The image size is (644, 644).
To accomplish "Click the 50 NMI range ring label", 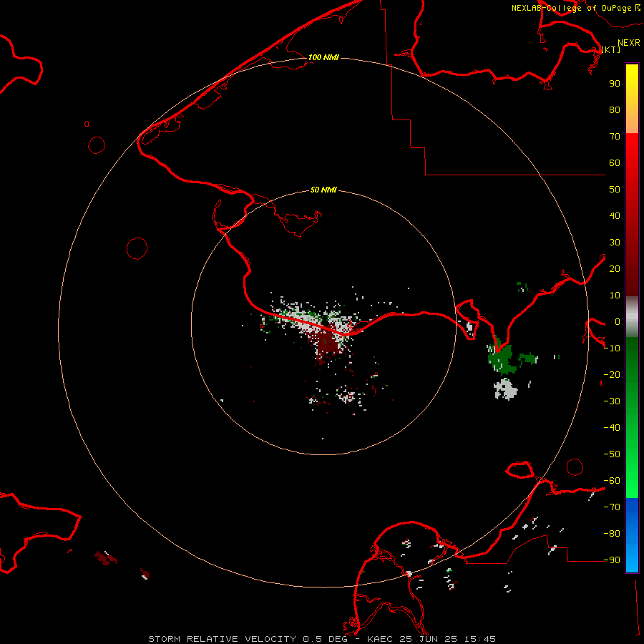I will click(x=323, y=190).
